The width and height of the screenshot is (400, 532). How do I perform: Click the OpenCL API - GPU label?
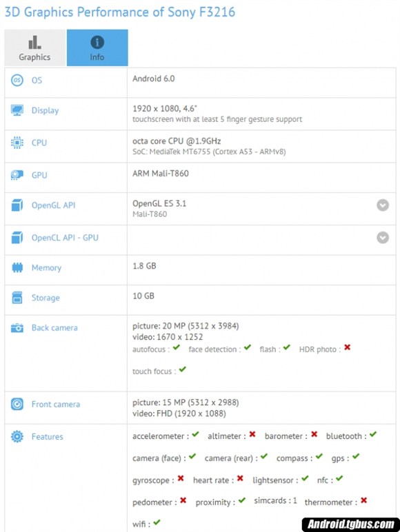[65, 238]
